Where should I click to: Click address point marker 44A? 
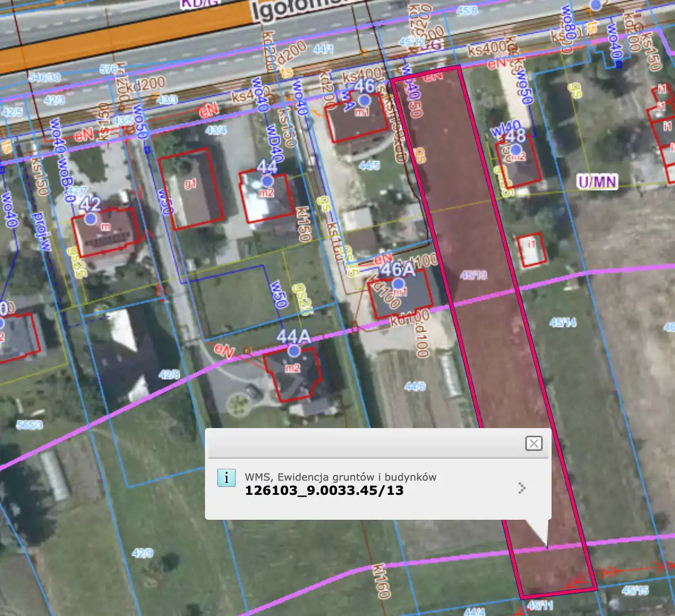[x=293, y=351]
